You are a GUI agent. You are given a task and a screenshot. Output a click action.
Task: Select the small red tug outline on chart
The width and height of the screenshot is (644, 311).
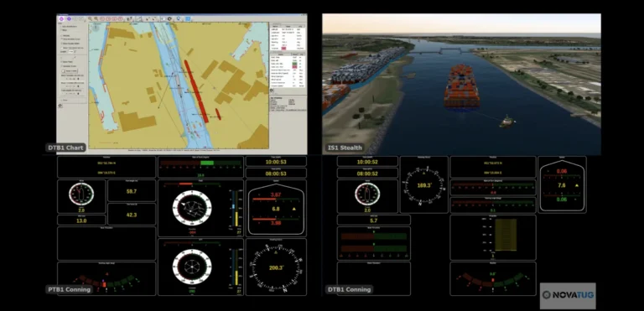pos(218,114)
